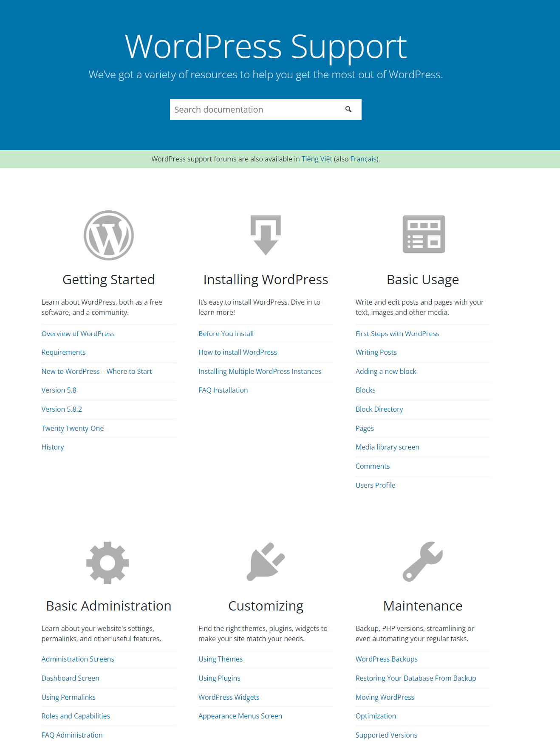Viewport: 560px width, 755px height.
Task: Open the Using Themes article
Action: pyautogui.click(x=221, y=659)
